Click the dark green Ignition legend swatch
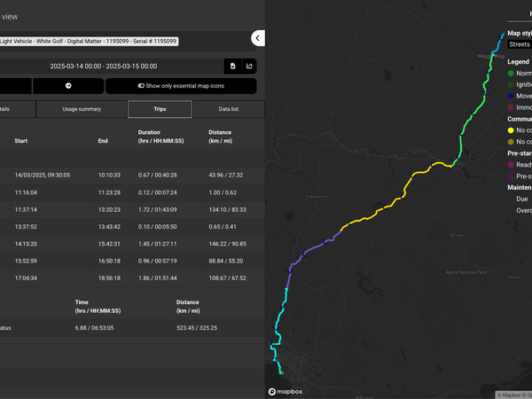 coord(511,84)
